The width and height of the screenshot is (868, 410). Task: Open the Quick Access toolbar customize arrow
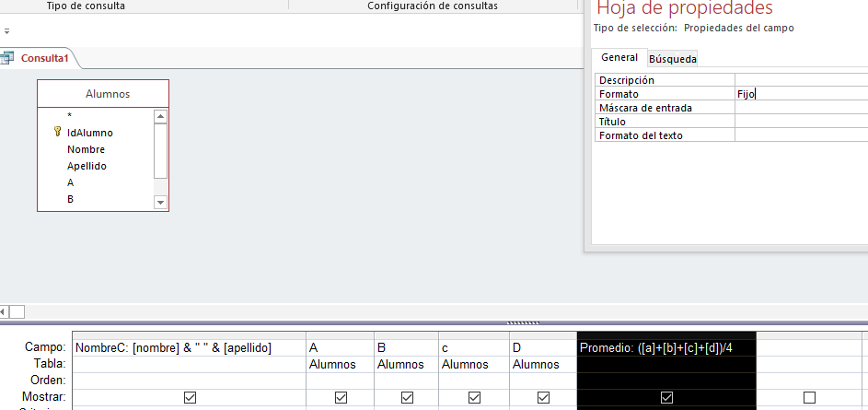click(x=6, y=31)
